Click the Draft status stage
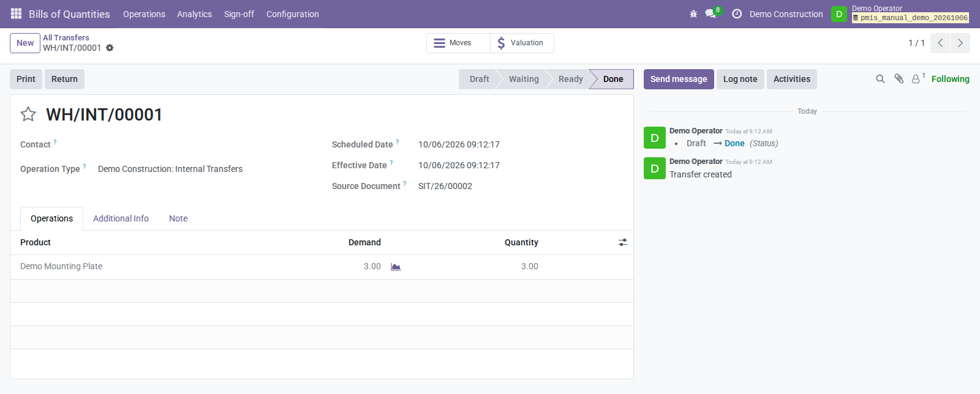Viewport: 980px width, 394px height. pyautogui.click(x=479, y=79)
